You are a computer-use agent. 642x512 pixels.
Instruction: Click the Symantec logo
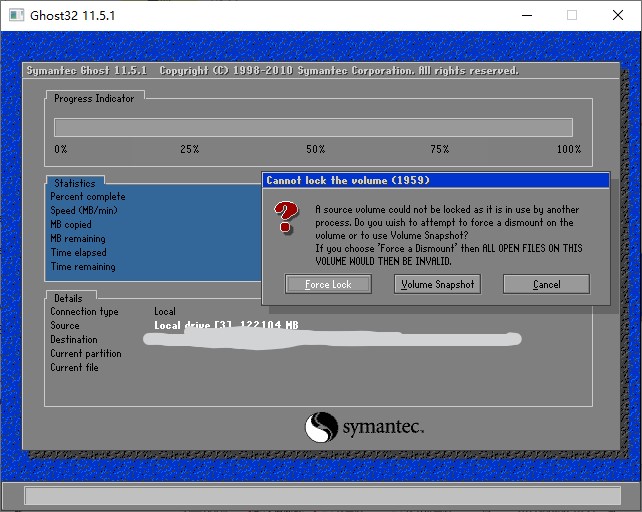pyautogui.click(x=364, y=427)
